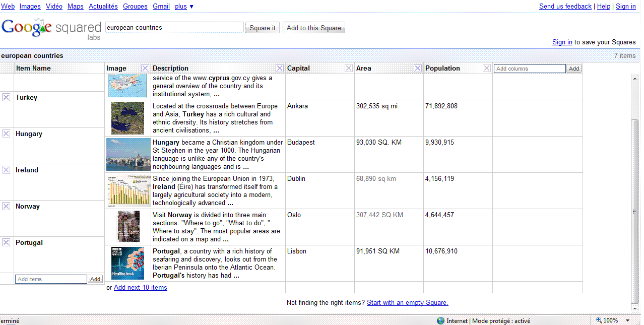Click the 'Item Name' column header

click(59, 69)
